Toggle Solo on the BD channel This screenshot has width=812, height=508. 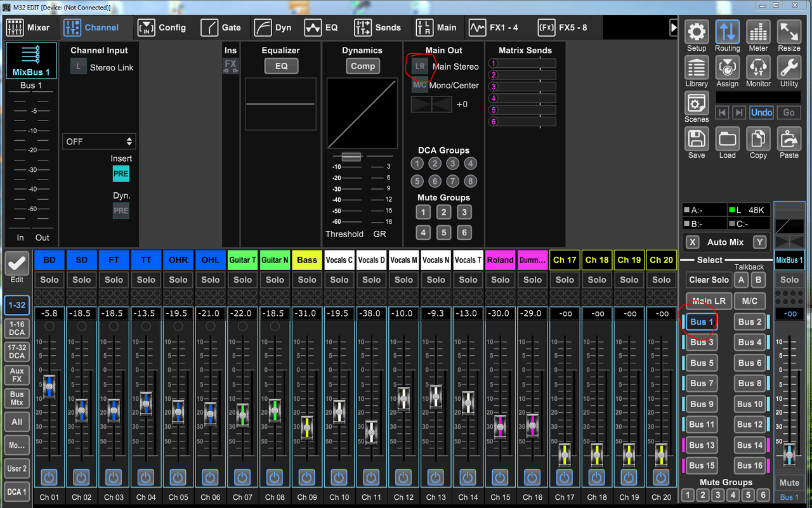(x=49, y=280)
